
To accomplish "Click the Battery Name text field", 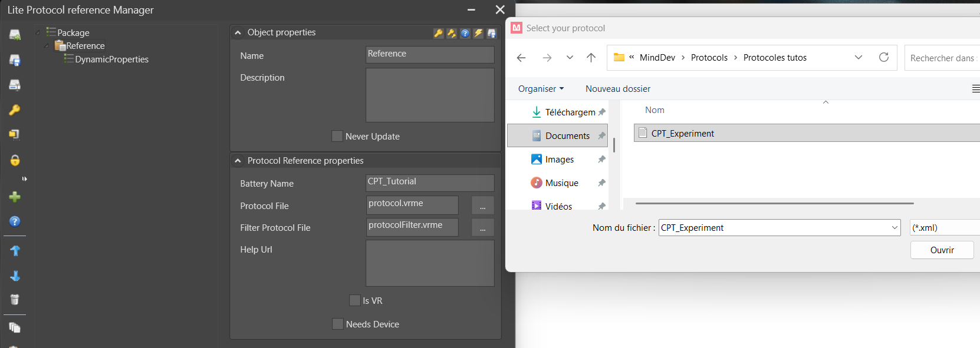I will pyautogui.click(x=430, y=183).
